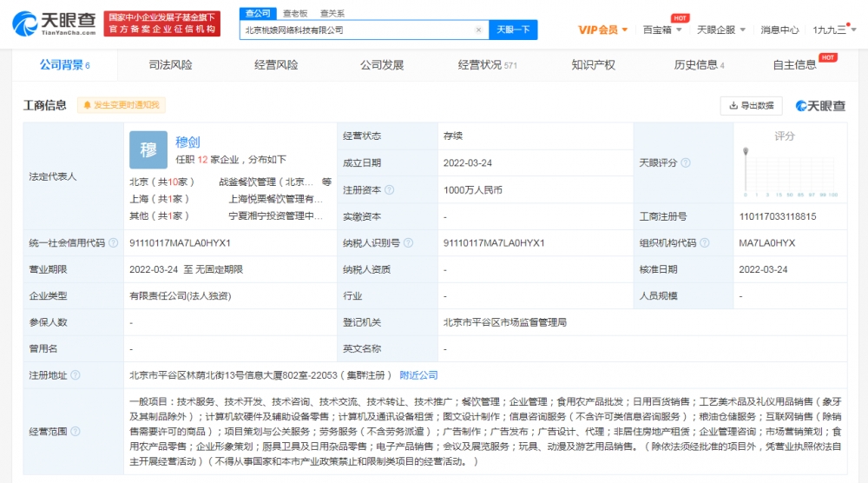868x483 pixels.
Task: Click the 有限责任公司(法人独资) company type
Action: pyautogui.click(x=181, y=295)
